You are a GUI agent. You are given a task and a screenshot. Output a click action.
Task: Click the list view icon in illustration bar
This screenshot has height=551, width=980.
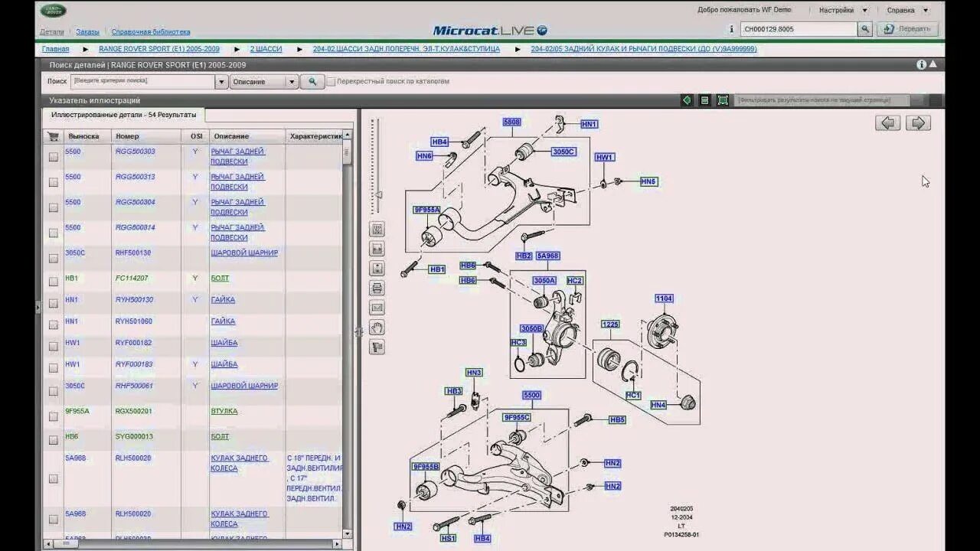704,100
